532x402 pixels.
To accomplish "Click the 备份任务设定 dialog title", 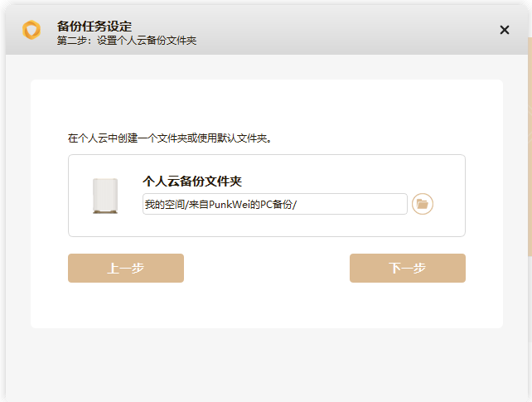I will click(x=94, y=27).
